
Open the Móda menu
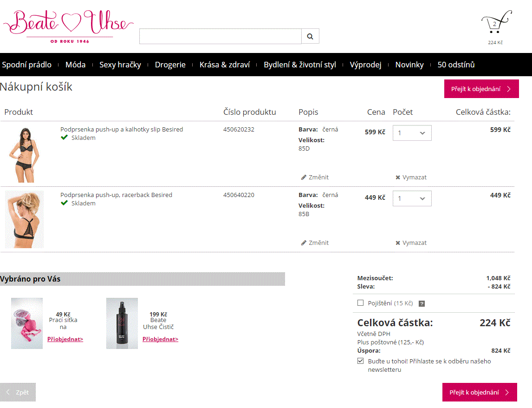point(75,65)
